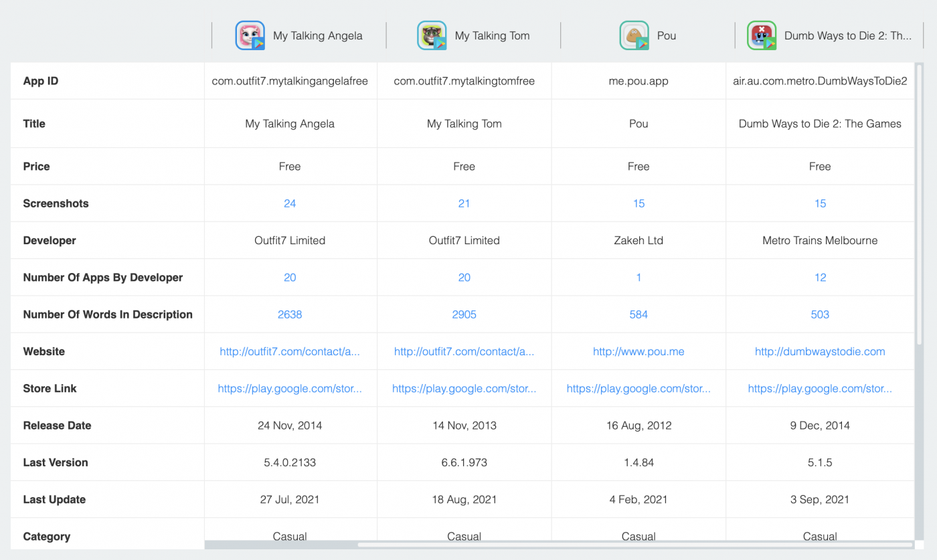This screenshot has height=560, width=937.
Task: View Dumb Ways to Die 2's 15 screenshots
Action: coord(820,203)
